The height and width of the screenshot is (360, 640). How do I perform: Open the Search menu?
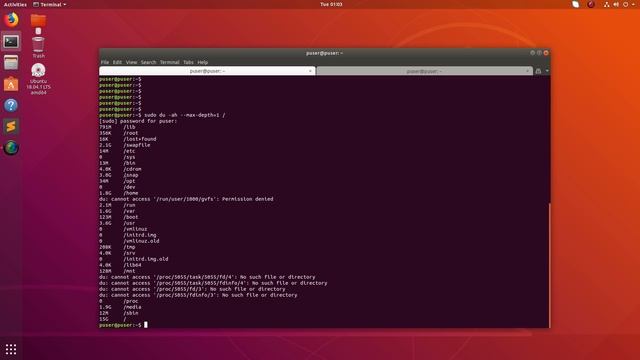pyautogui.click(x=149, y=62)
